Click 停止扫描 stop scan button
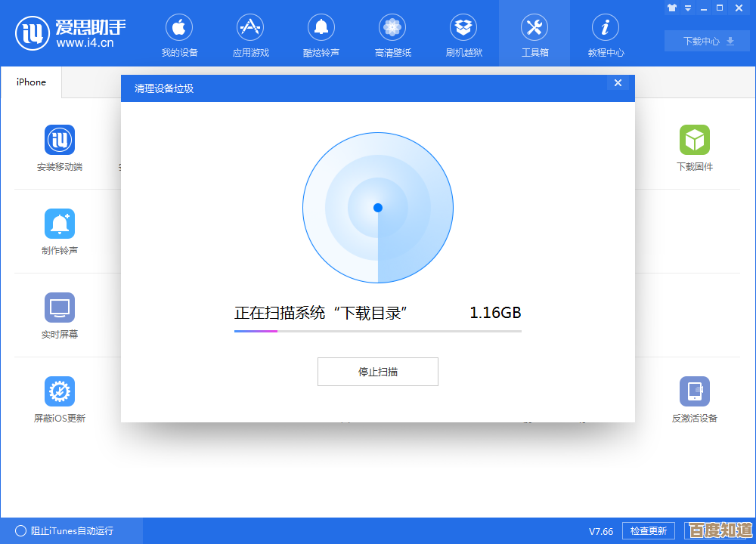 378,372
